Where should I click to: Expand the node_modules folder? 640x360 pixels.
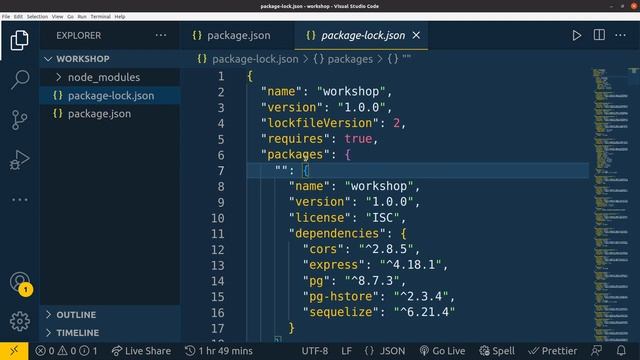[110, 77]
